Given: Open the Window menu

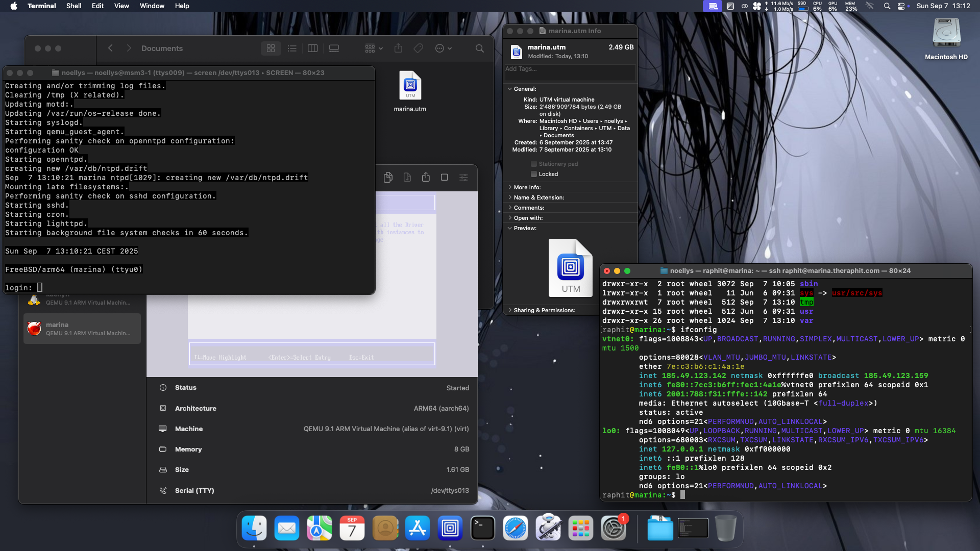Looking at the screenshot, I should 152,6.
